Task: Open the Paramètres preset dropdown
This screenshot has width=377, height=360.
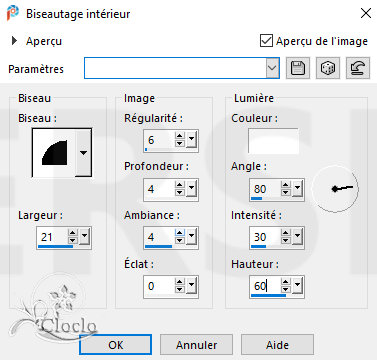Action: coord(273,68)
